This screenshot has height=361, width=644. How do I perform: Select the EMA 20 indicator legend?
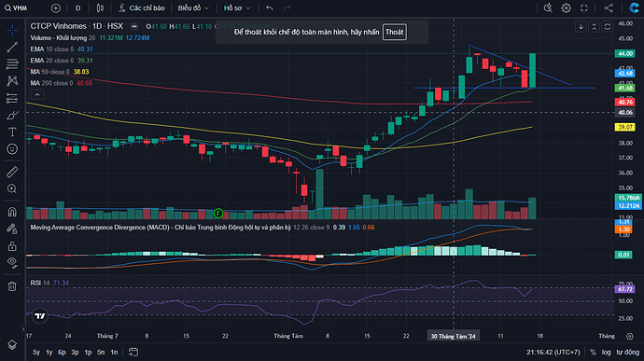click(62, 61)
